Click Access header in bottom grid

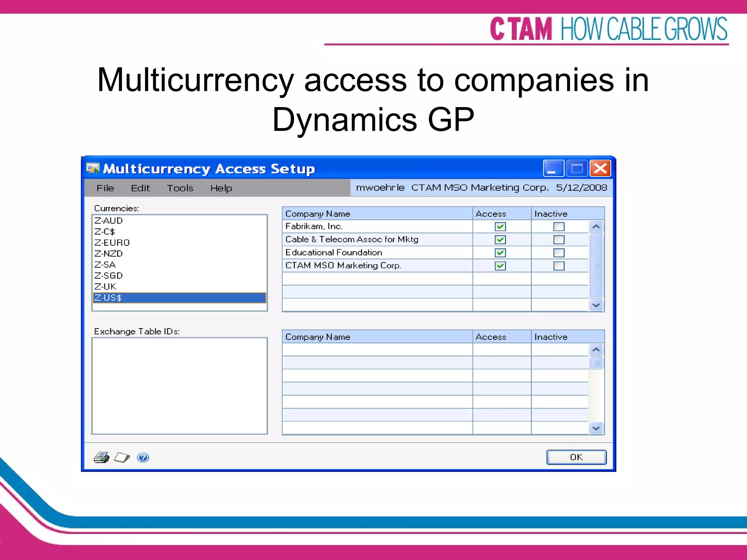(502, 337)
